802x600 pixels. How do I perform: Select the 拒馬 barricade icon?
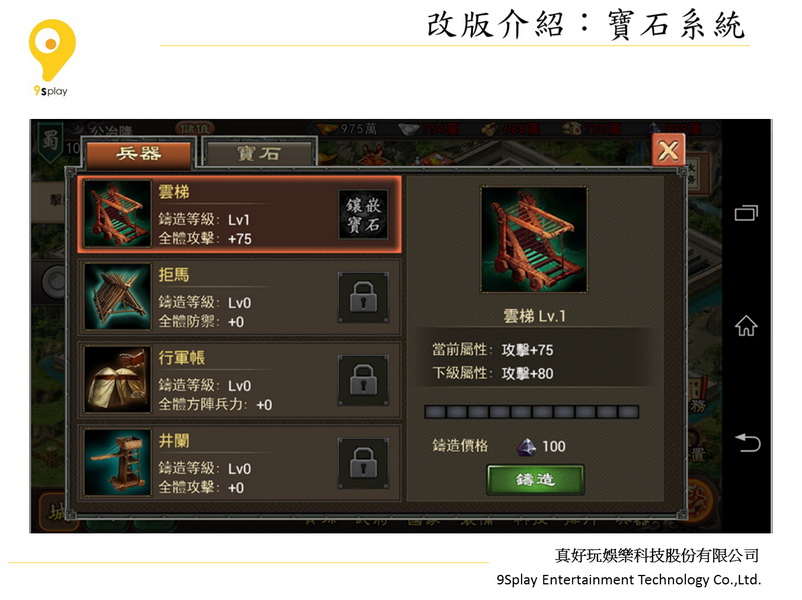pos(118,297)
